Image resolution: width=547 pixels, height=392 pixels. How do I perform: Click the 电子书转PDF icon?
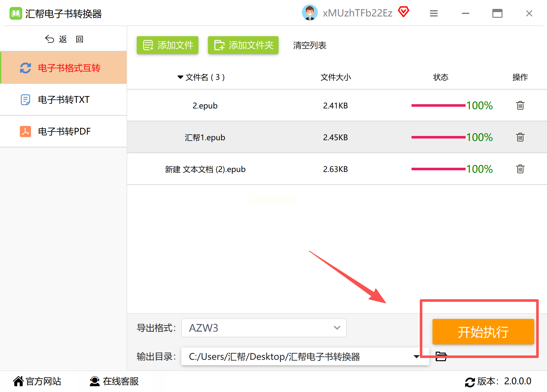(25, 131)
